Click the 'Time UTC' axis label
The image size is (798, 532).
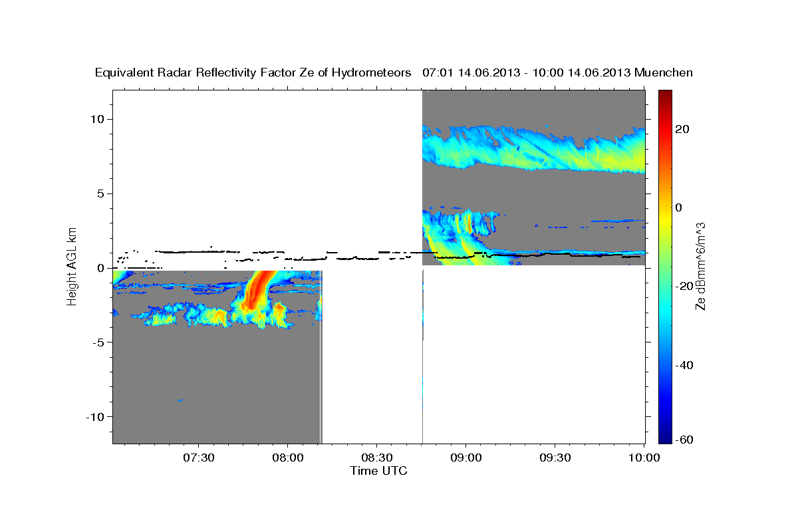pos(378,471)
